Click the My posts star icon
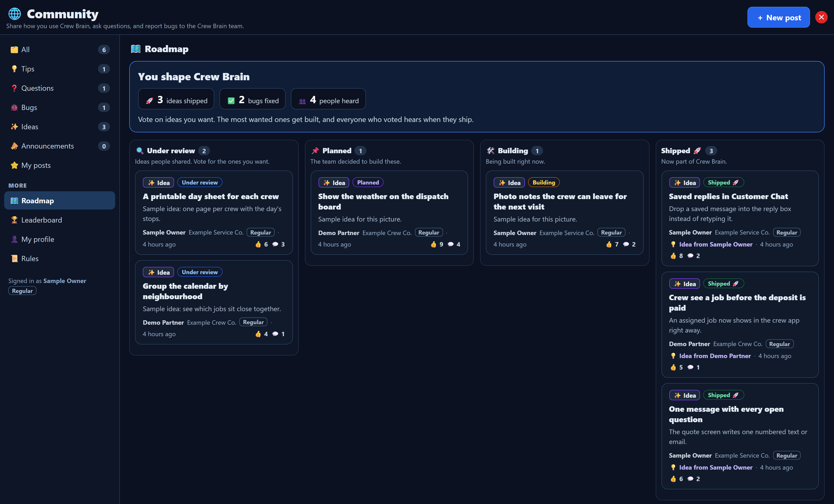This screenshot has height=504, width=834. (14, 165)
